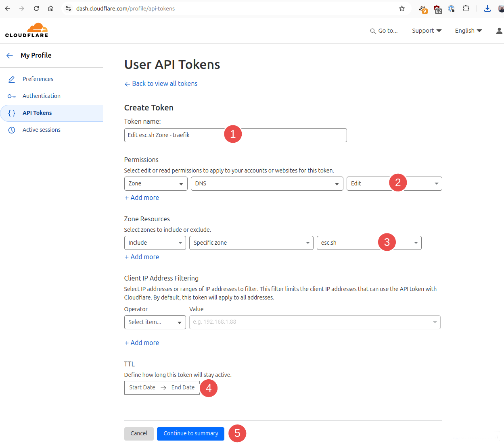Screen dimensions: 504x445
Task: Click the back arrow beside My Profile
Action: coord(9,55)
